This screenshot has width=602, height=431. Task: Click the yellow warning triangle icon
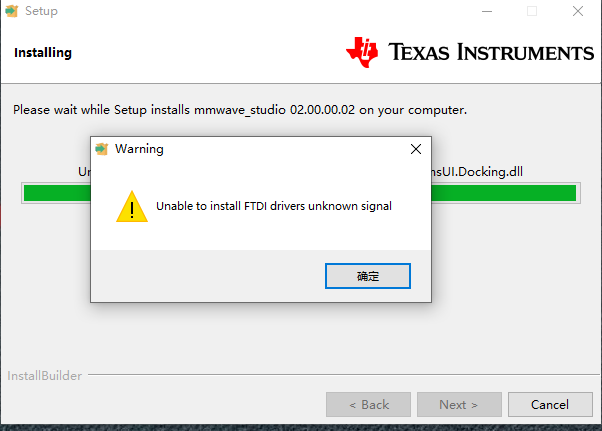(132, 206)
